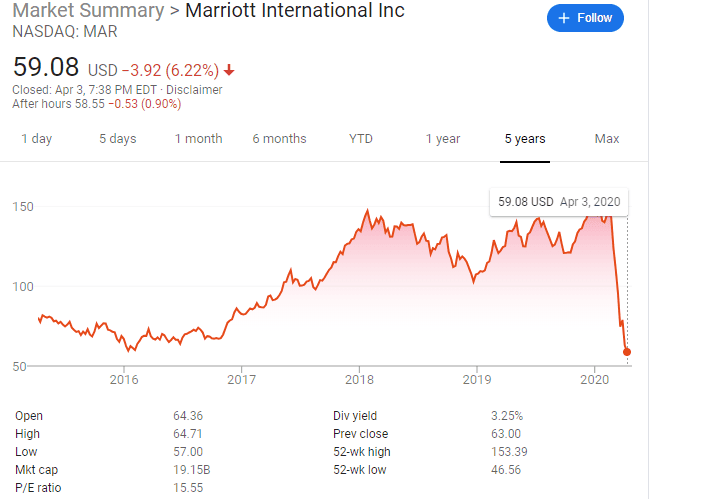The image size is (707, 499).
Task: Click the red down arrow indicator
Action: (230, 70)
